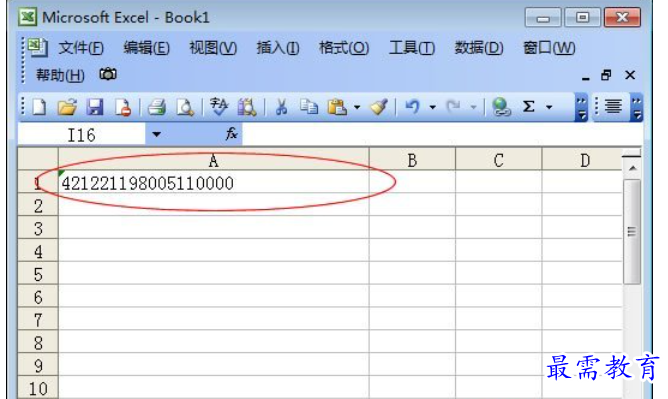Image resolution: width=668 pixels, height=399 pixels.
Task: Click the Select All corner button
Action: point(38,159)
